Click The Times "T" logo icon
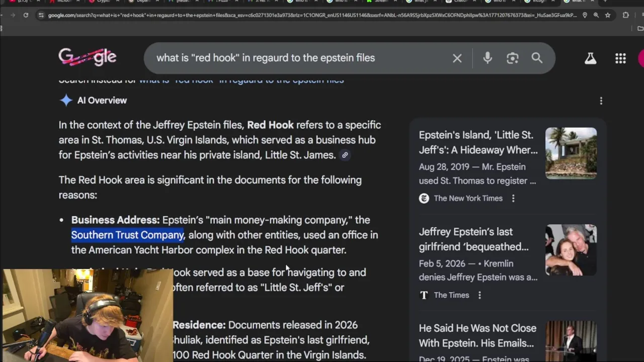 tap(424, 295)
